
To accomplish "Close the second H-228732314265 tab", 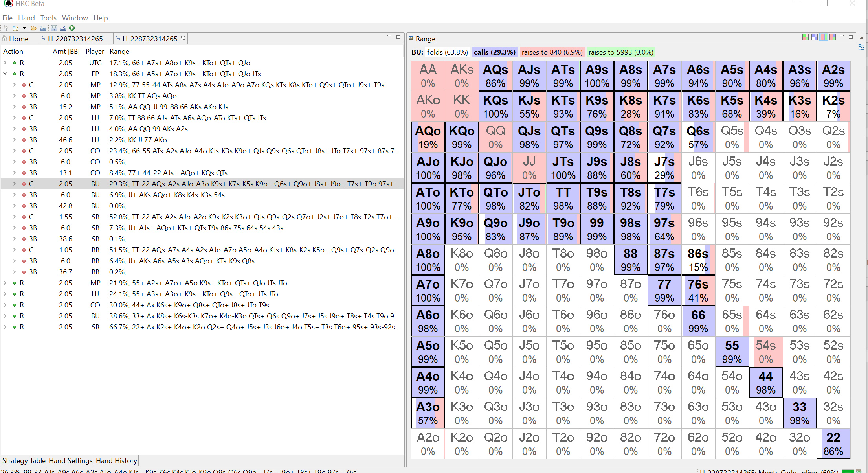I will [x=183, y=38].
